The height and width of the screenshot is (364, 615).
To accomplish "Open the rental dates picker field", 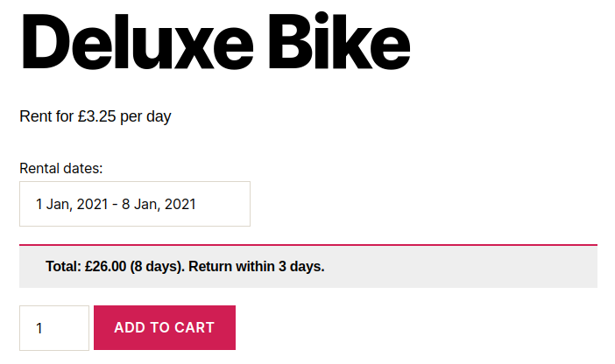I will [x=135, y=204].
